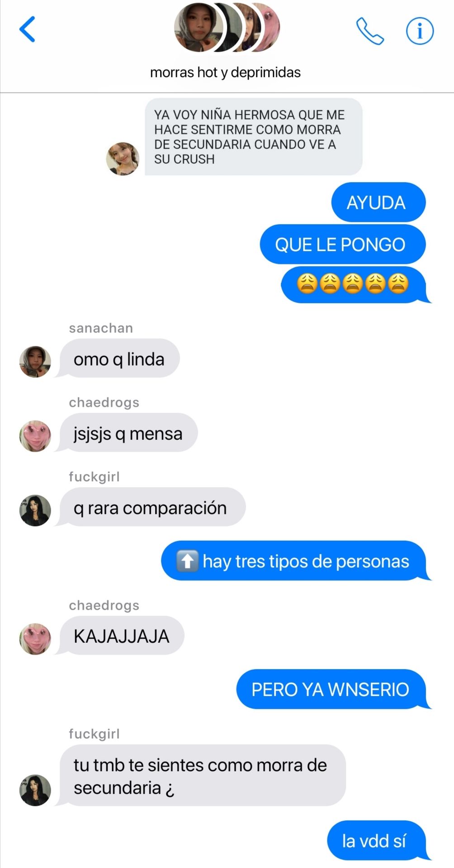Tap sanachan's avatar next to 'omo q linda'
The width and height of the screenshot is (454, 868).
(35, 361)
